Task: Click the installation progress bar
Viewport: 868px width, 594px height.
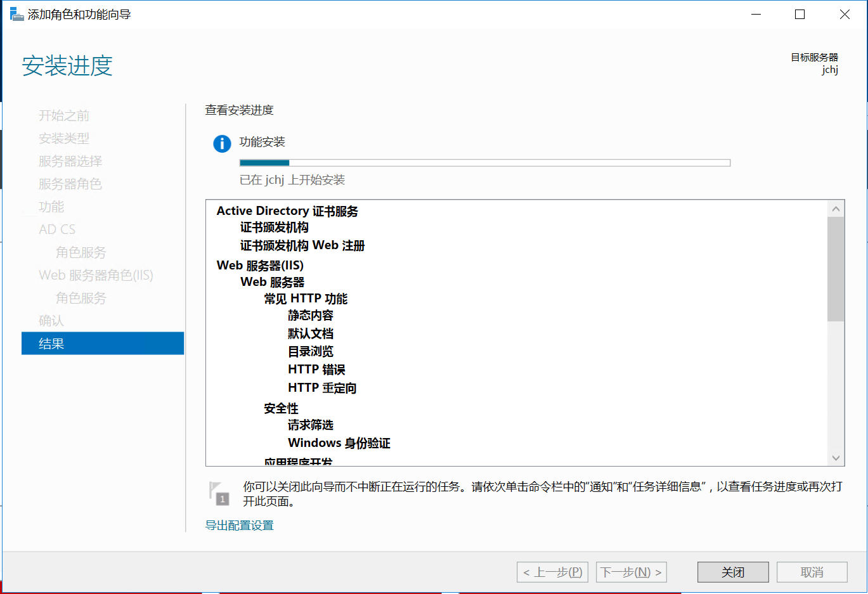Action: pos(485,163)
